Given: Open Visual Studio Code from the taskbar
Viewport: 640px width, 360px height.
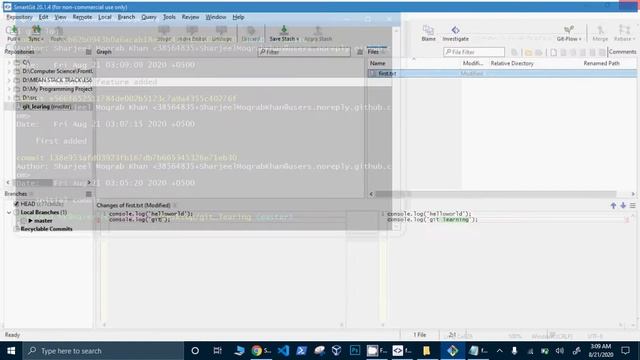Looking at the screenshot, I should [x=283, y=351].
